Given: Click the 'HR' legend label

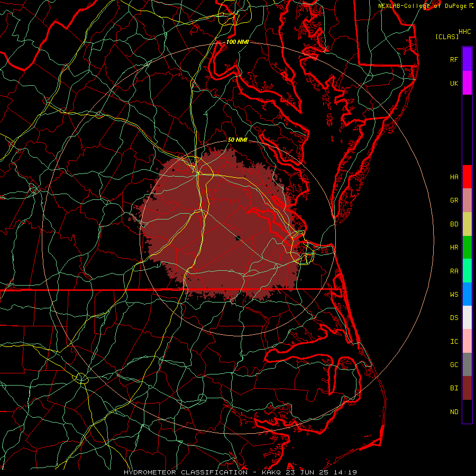Looking at the screenshot, I should click(x=454, y=248).
